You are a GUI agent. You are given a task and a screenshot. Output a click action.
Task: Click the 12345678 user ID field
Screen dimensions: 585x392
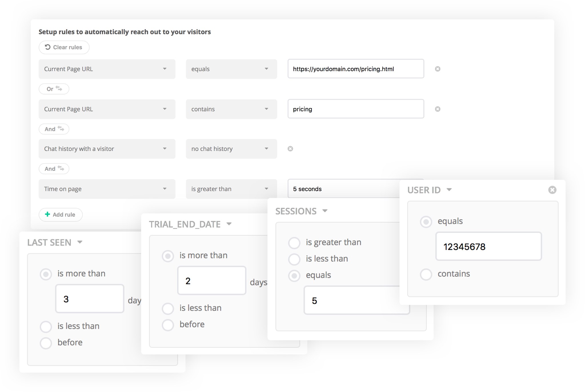coord(488,246)
